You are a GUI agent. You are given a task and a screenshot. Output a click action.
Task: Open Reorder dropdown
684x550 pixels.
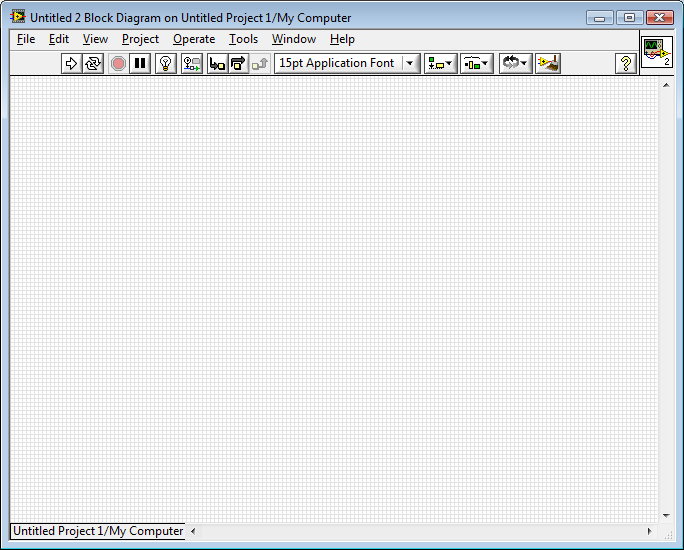click(x=516, y=64)
